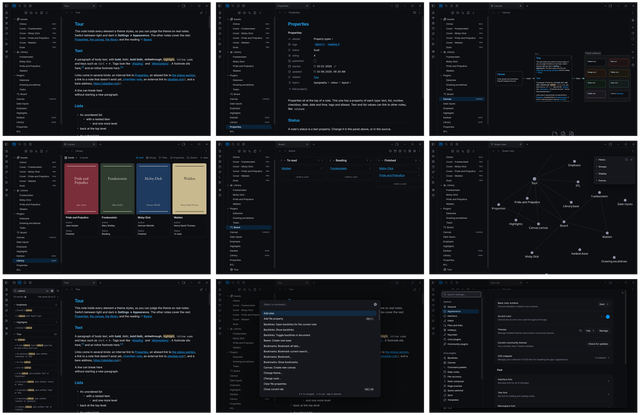Screen dimensions: 640x415
Task: Click the Tour node in Graph view
Action: click(534, 179)
